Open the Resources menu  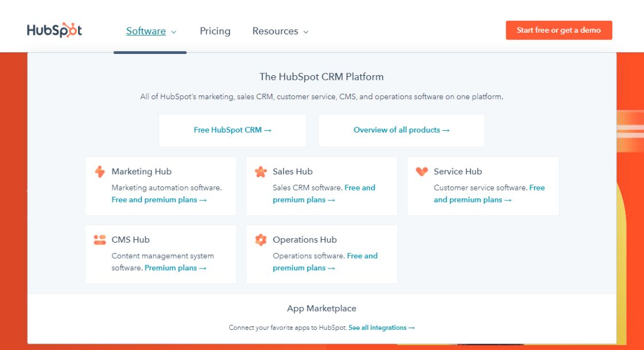[x=275, y=31]
